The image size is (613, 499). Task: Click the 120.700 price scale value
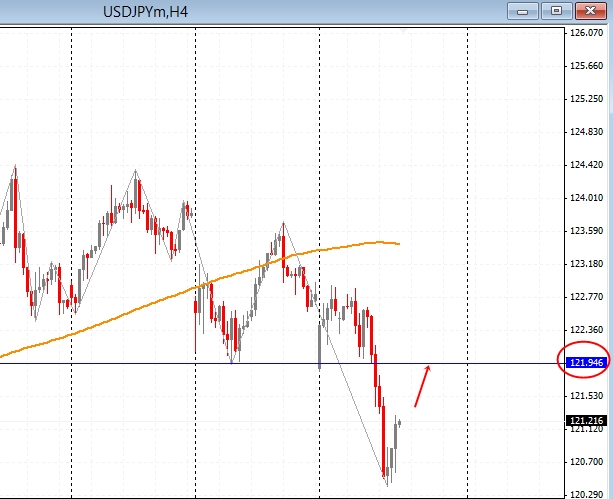point(587,462)
